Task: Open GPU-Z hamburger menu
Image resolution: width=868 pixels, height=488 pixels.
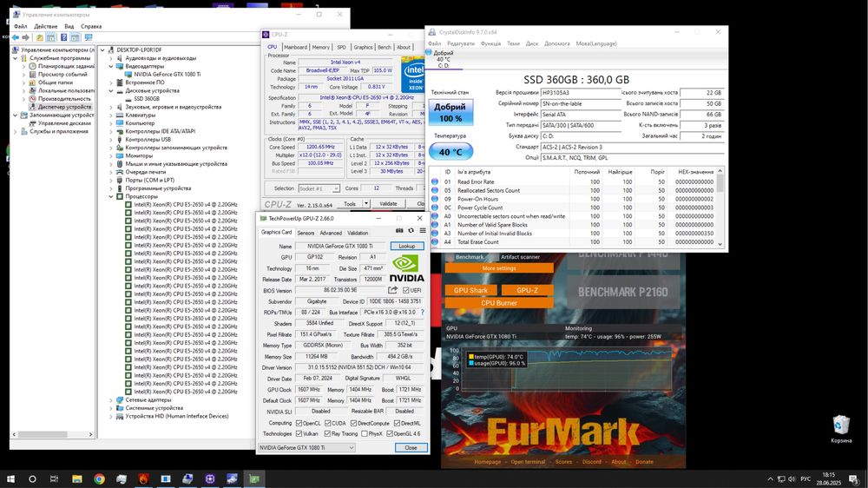Action: pyautogui.click(x=423, y=230)
